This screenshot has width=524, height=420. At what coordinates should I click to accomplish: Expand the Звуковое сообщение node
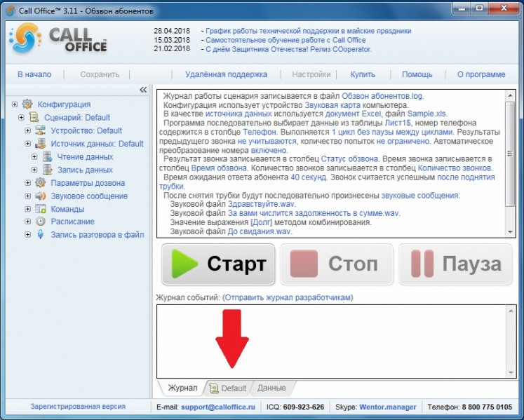(28, 196)
